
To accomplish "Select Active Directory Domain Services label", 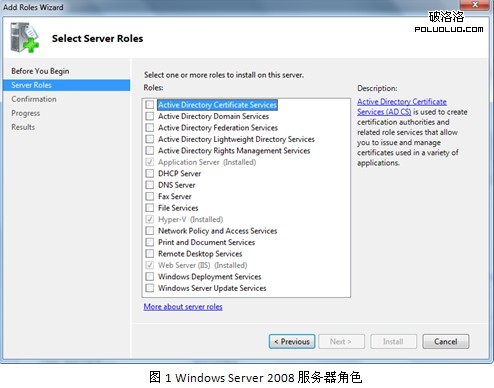I will coord(213,116).
